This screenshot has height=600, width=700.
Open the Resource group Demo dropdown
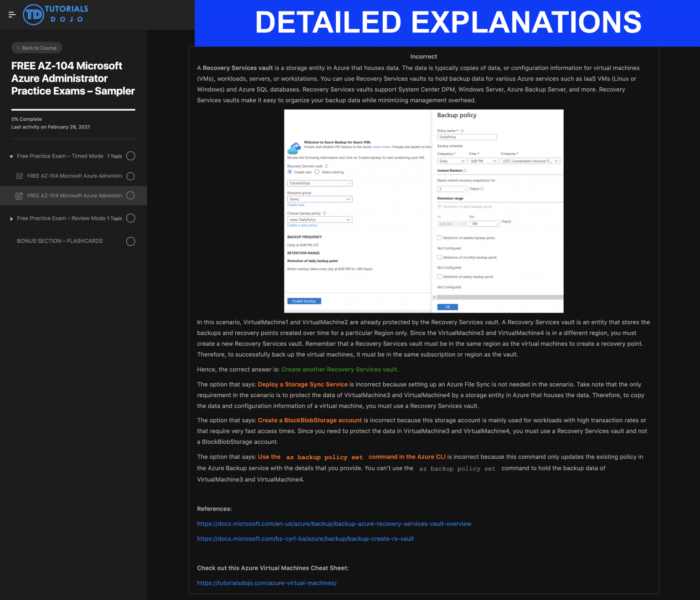pos(319,199)
